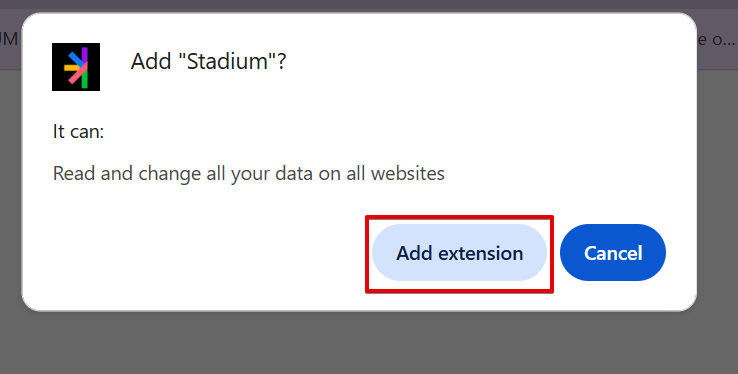The image size is (738, 374).
Task: Click the dark strip above the dialog
Action: [369, 5]
